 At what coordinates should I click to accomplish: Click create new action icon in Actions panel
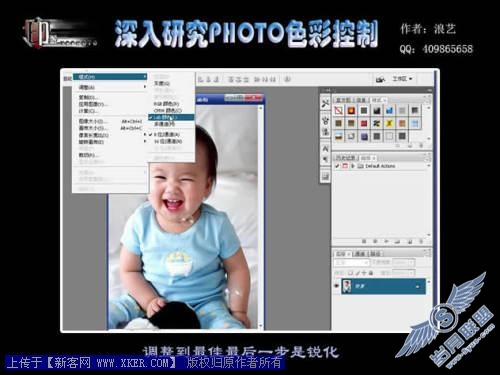tap(410, 241)
